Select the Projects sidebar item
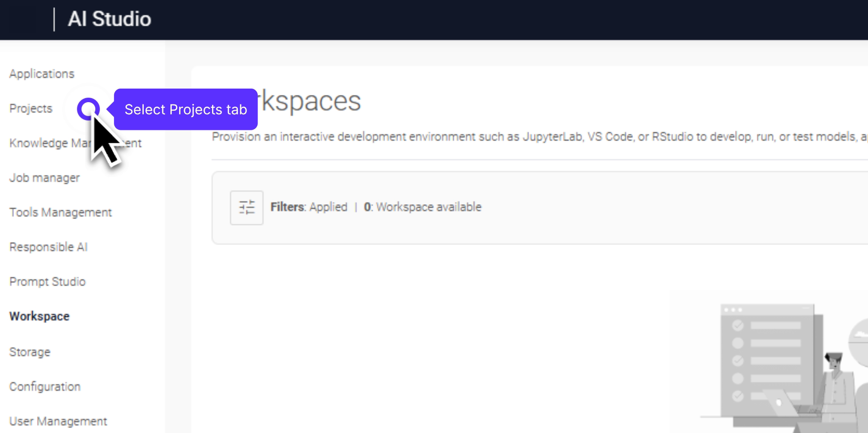 pos(31,108)
